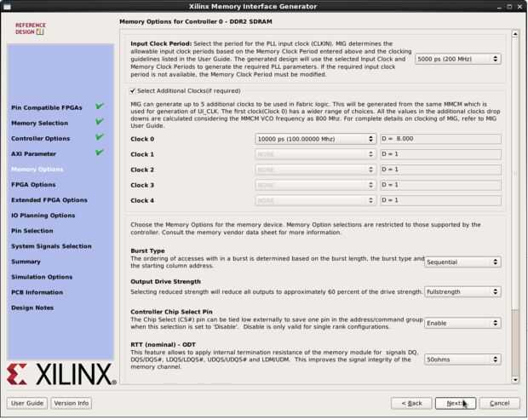Click the Clock 1 divider field
The width and height of the screenshot is (528, 420).
coord(440,154)
